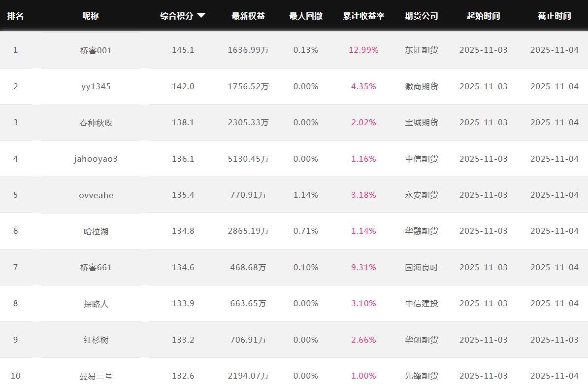Image resolution: width=588 pixels, height=390 pixels.
Task: Open trader 桥睿661 details
Action: click(96, 267)
